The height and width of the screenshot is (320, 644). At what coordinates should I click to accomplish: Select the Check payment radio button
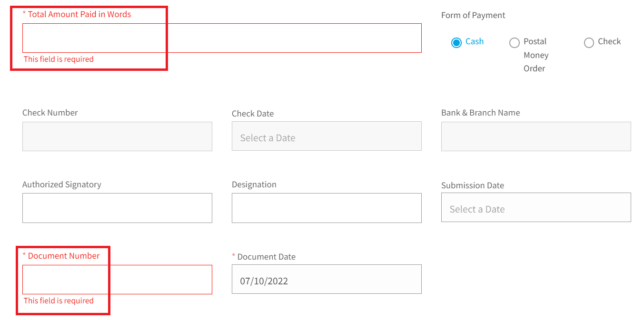589,43
